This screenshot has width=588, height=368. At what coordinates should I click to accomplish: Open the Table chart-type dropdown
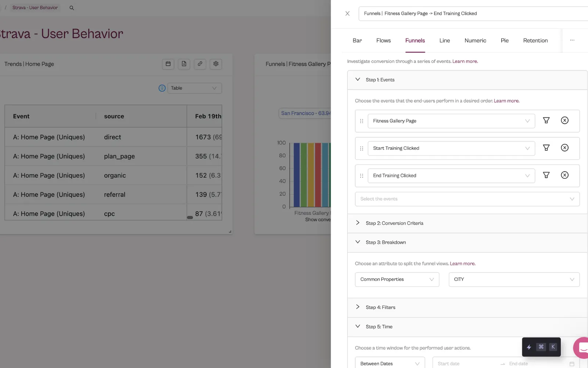pyautogui.click(x=194, y=88)
